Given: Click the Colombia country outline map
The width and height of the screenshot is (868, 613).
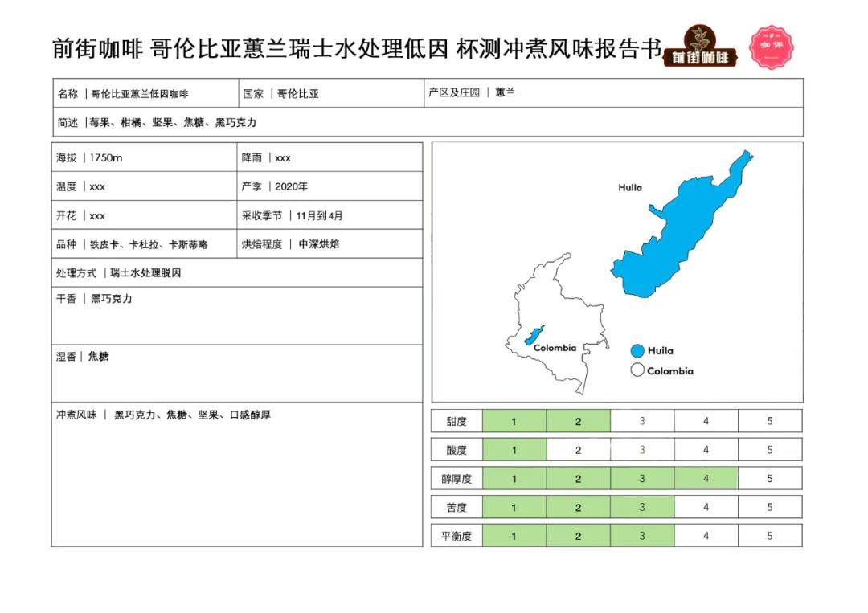Looking at the screenshot, I should 555,321.
